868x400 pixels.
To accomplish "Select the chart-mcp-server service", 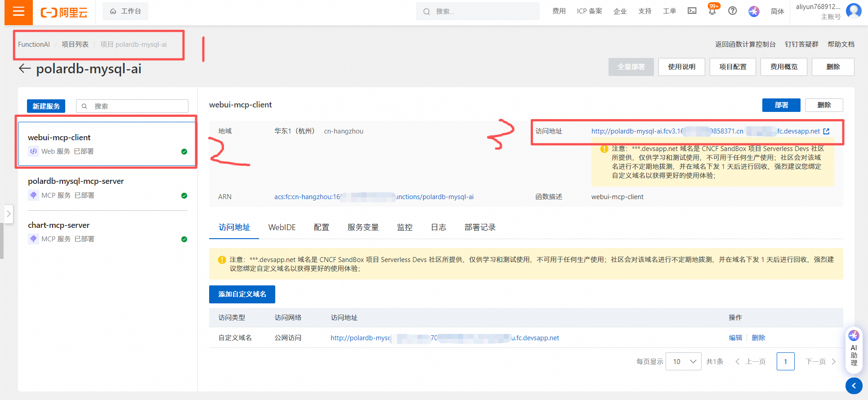I will tap(107, 232).
